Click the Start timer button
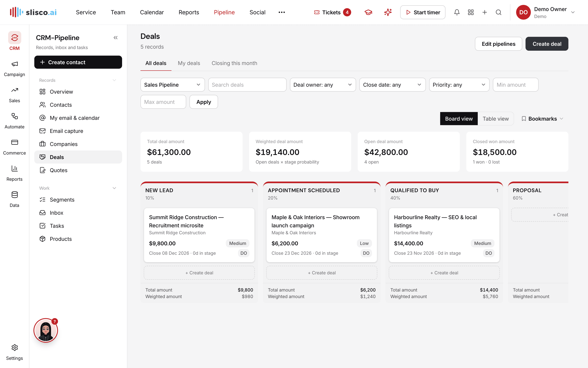This screenshot has height=368, width=588. click(x=423, y=12)
